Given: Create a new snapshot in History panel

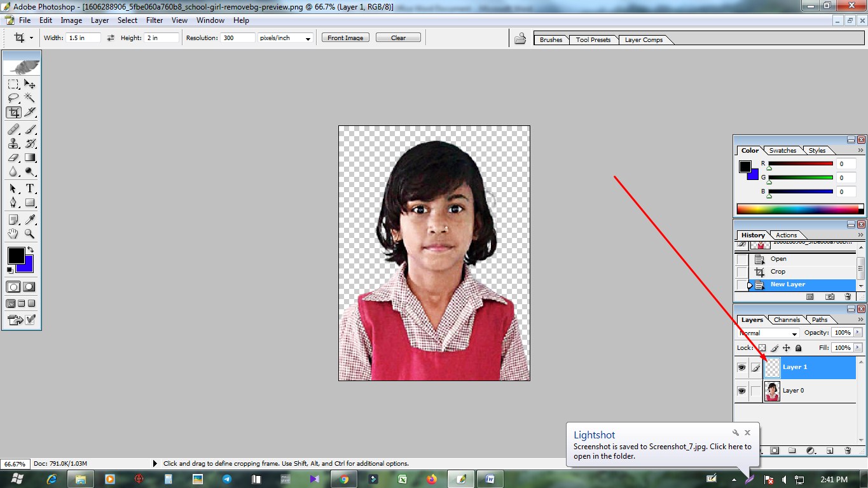Looking at the screenshot, I should click(829, 296).
